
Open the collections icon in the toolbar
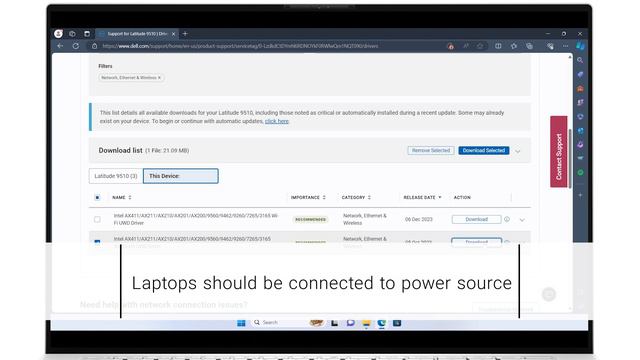(529, 46)
